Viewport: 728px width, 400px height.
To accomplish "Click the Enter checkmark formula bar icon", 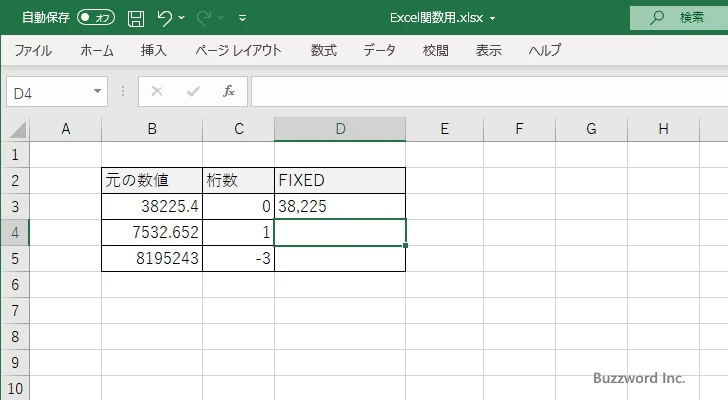I will (x=193, y=91).
